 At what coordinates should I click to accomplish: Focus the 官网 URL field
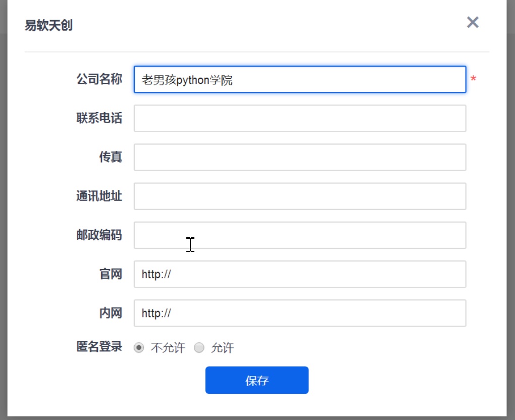pos(299,274)
